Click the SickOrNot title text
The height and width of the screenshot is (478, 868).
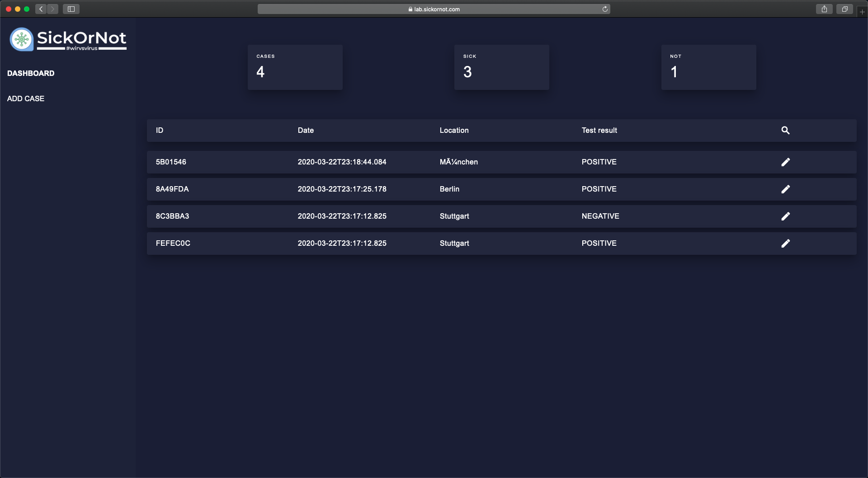tap(81, 37)
